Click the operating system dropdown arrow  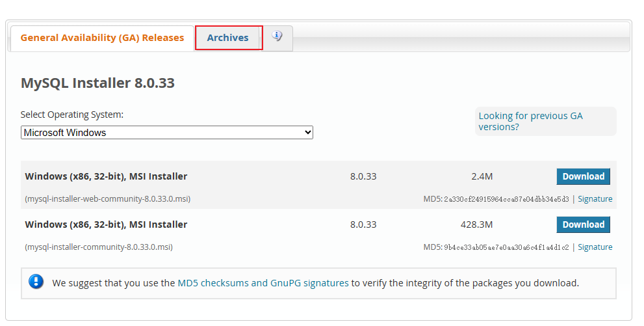tap(307, 133)
